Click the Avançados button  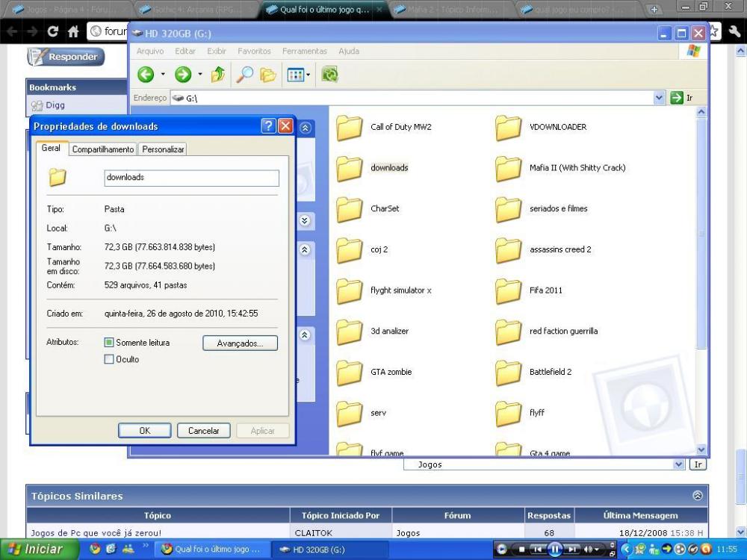coord(240,343)
